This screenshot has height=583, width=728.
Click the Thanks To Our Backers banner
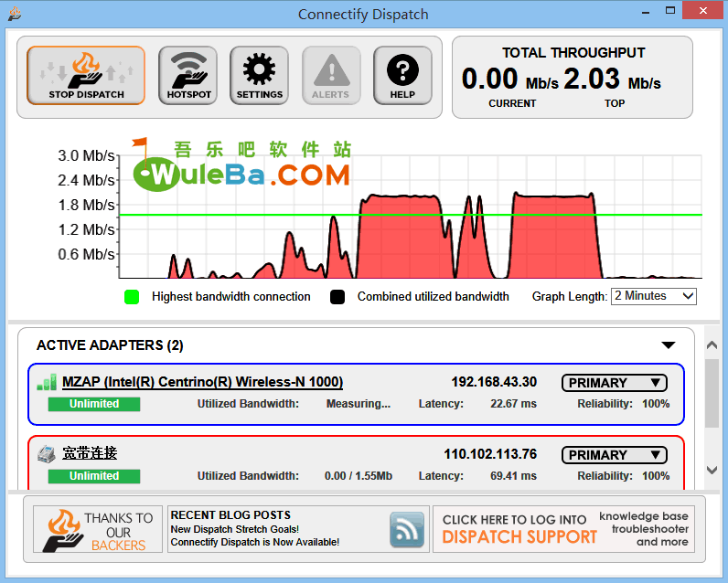click(98, 529)
